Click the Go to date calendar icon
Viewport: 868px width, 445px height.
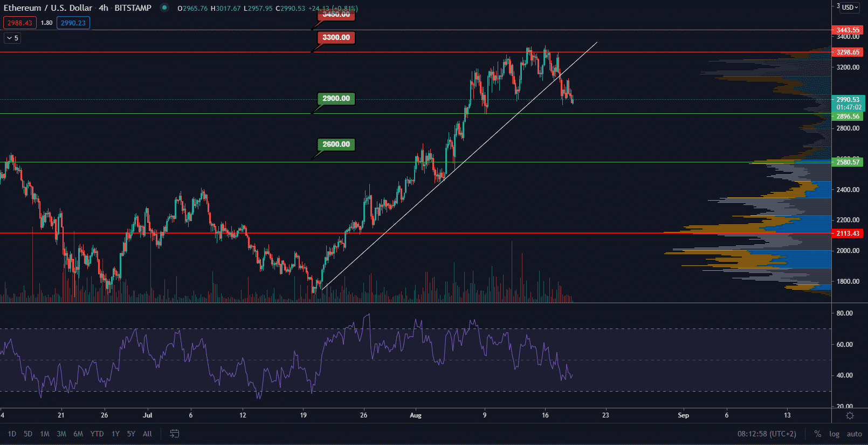point(174,434)
